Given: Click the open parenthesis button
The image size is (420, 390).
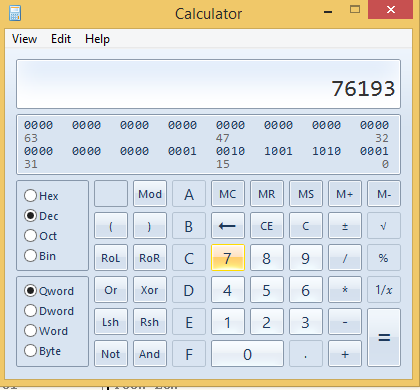Looking at the screenshot, I should (x=111, y=226).
